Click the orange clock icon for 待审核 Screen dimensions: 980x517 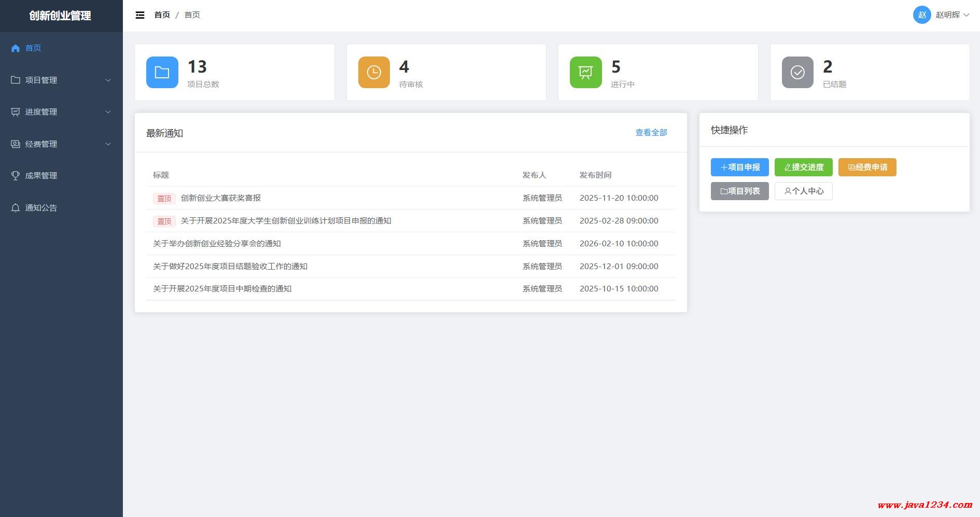[374, 73]
